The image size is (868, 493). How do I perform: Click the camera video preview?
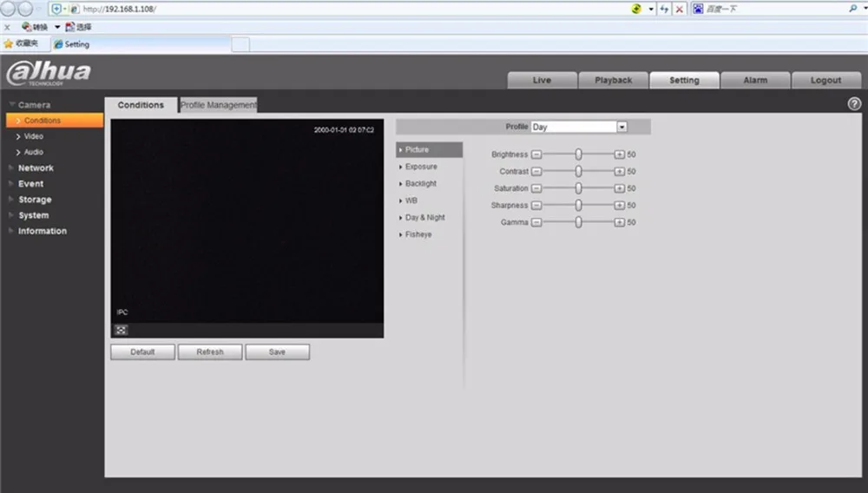[247, 220]
